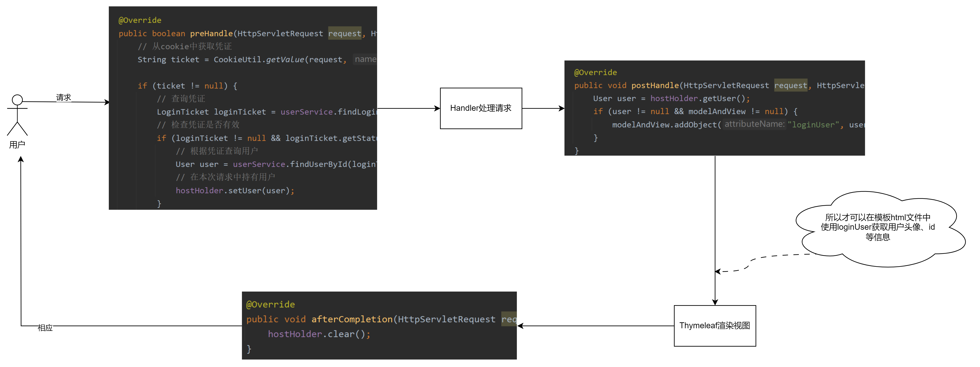This screenshot has height=367, width=980.
Task: Select the postHandle code screenshot
Action: [x=714, y=108]
